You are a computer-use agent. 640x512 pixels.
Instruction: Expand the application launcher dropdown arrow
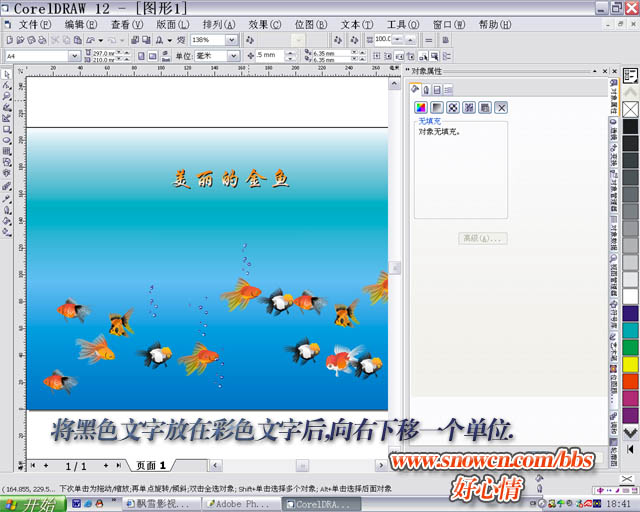(170, 40)
